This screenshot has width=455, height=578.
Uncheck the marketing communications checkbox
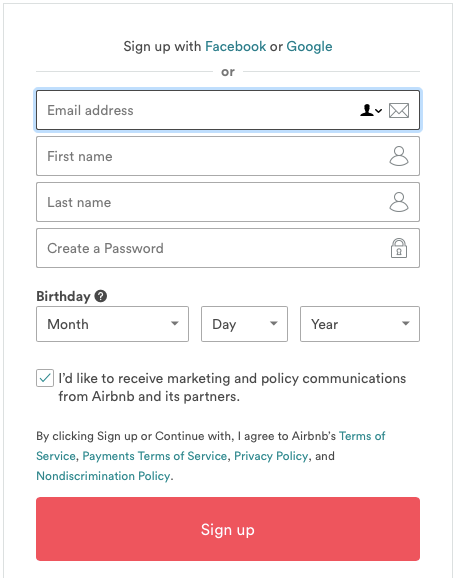[x=45, y=378]
